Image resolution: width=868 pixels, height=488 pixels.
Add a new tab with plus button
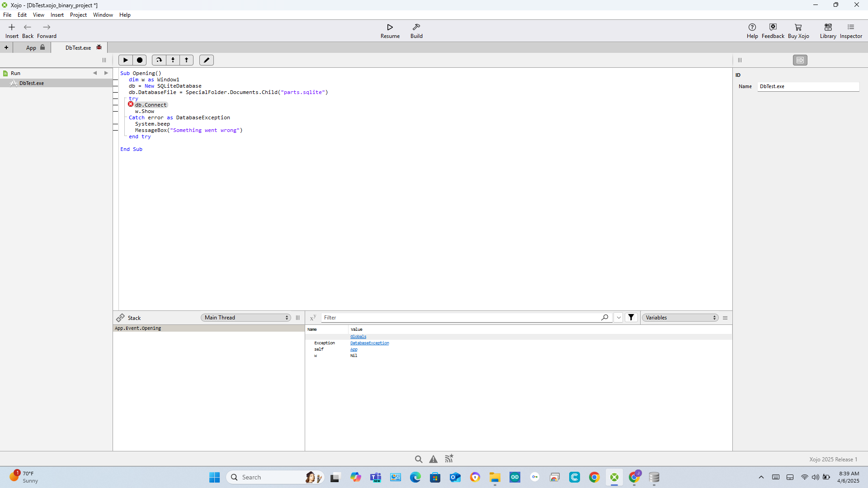click(x=6, y=47)
